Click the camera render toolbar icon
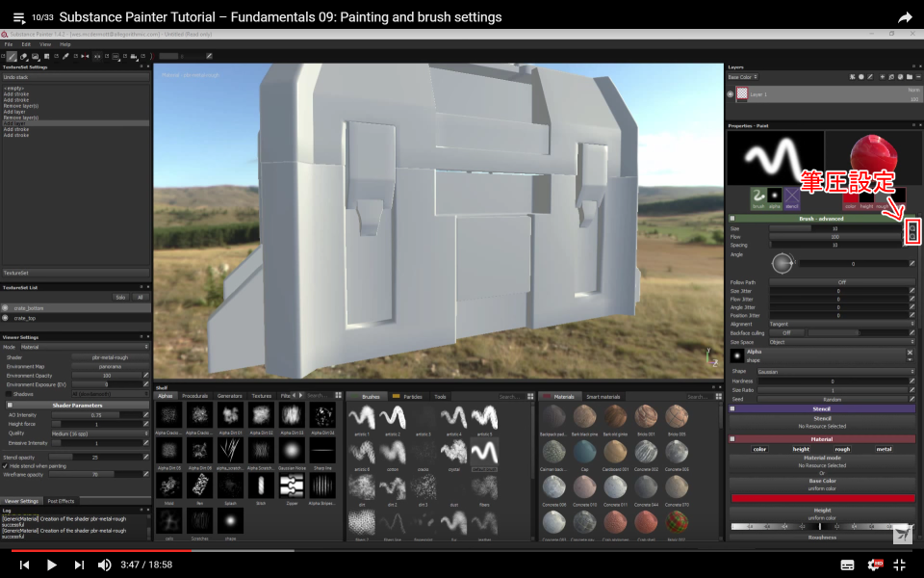Viewport: 924px width, 578px height. [x=134, y=57]
